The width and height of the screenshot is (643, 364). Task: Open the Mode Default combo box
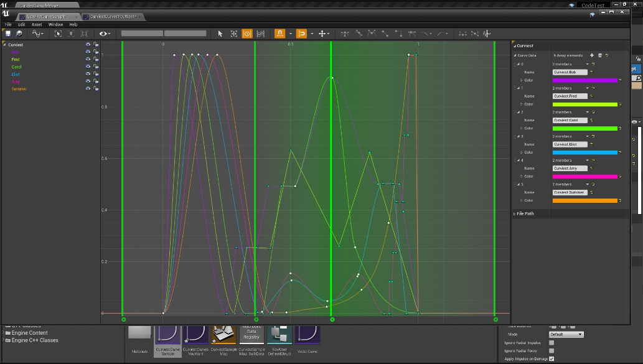tap(566, 335)
